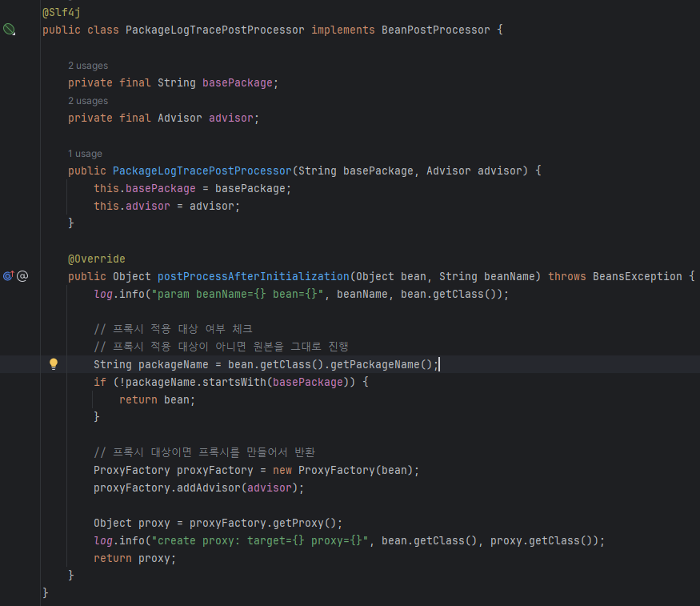Click the 'return proxy;' statement
Viewport: 700px width, 606px height.
coord(135,558)
